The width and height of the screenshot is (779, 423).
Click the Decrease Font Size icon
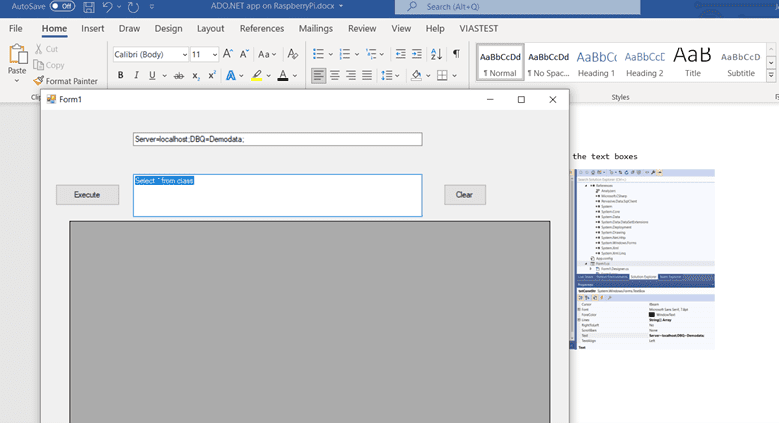(244, 54)
